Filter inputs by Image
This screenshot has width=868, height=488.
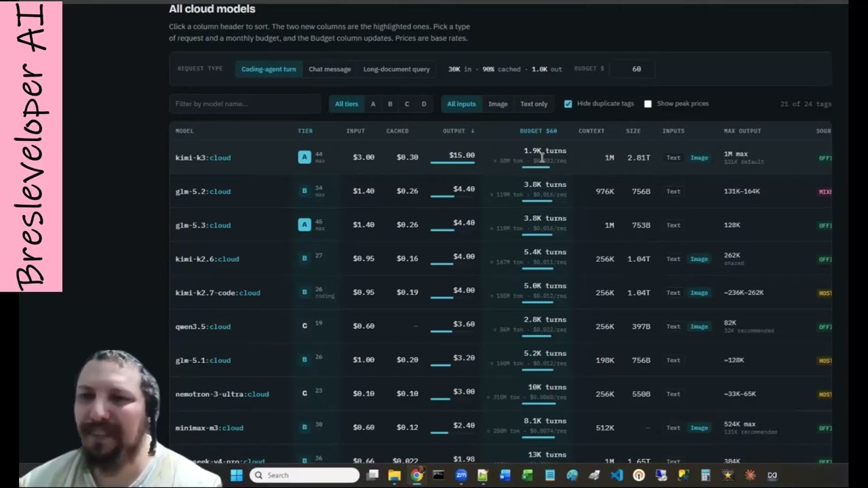pyautogui.click(x=498, y=104)
